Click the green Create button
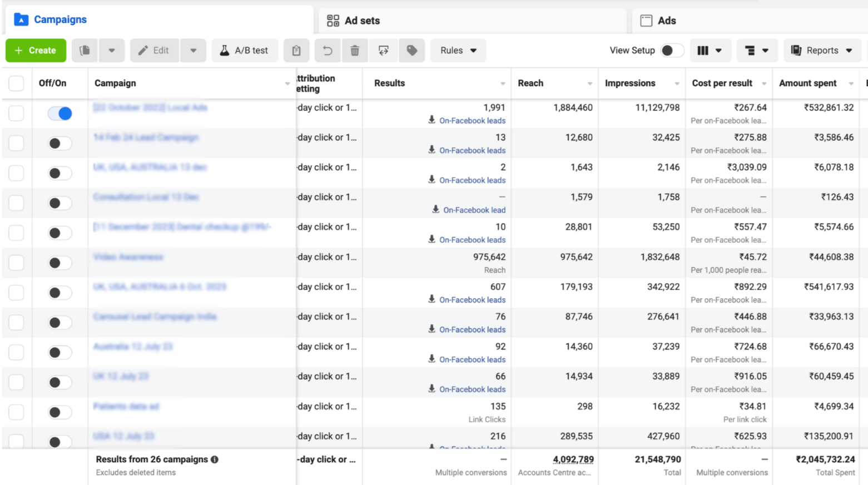Screen dimensions: 868x485 pos(36,51)
